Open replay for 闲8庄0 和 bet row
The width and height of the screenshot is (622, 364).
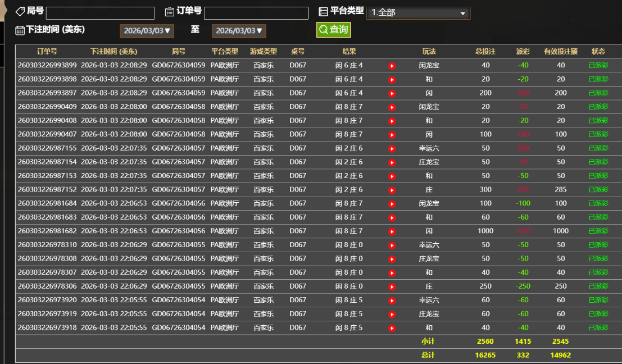[x=392, y=272]
